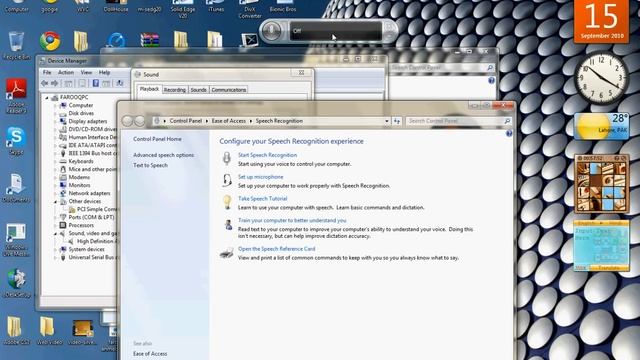Open the Skype desktop icon
The height and width of the screenshot is (360, 640).
point(16,141)
